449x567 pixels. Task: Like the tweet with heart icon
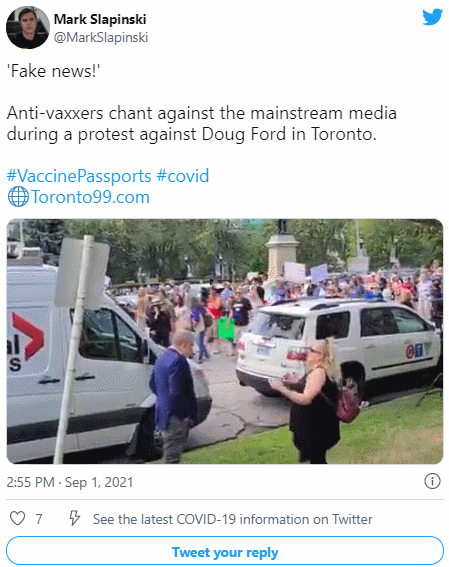click(17, 519)
